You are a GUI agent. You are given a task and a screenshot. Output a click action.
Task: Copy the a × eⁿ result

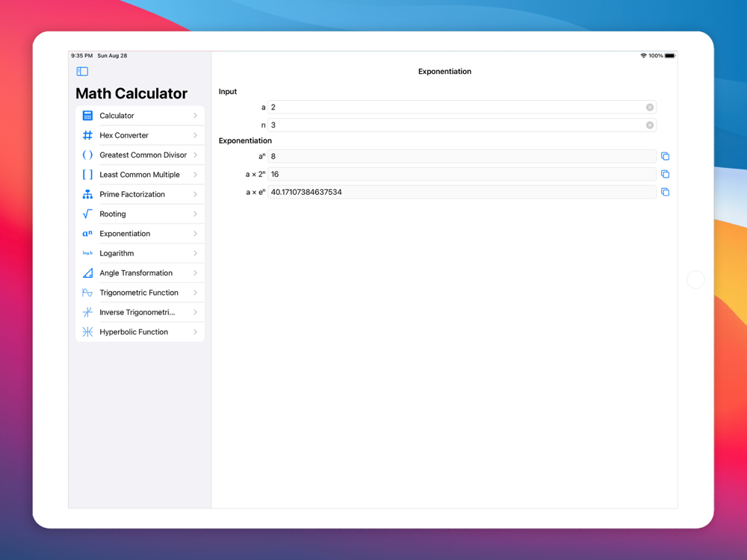tap(665, 192)
